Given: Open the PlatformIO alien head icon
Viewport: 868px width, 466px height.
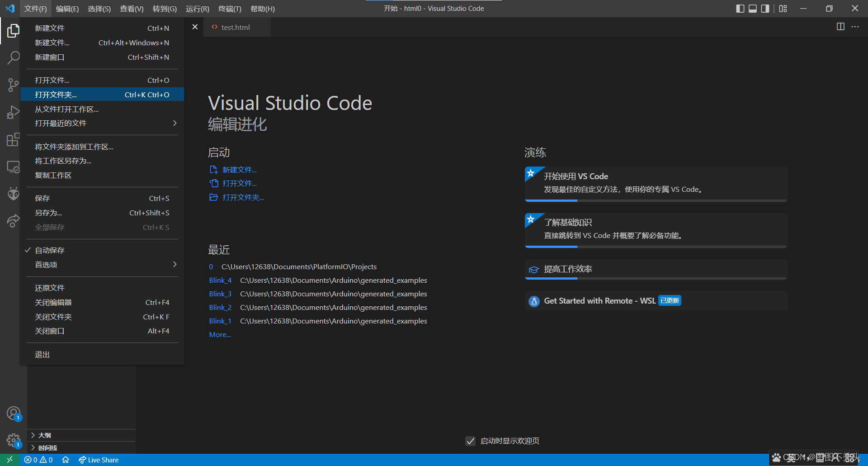Looking at the screenshot, I should (13, 194).
